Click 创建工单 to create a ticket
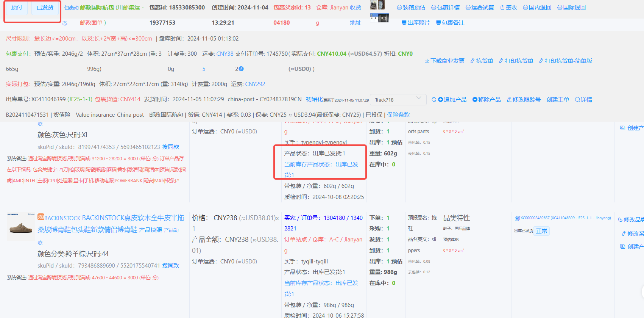The image size is (644, 318). (558, 100)
